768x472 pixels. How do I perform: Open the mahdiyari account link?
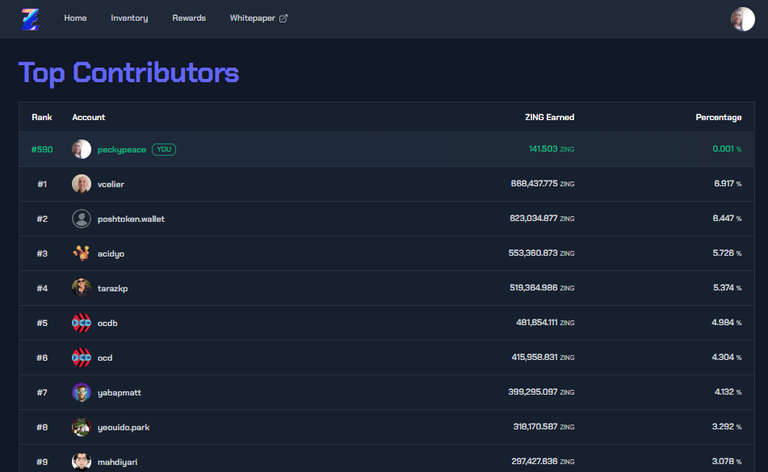pyautogui.click(x=118, y=462)
